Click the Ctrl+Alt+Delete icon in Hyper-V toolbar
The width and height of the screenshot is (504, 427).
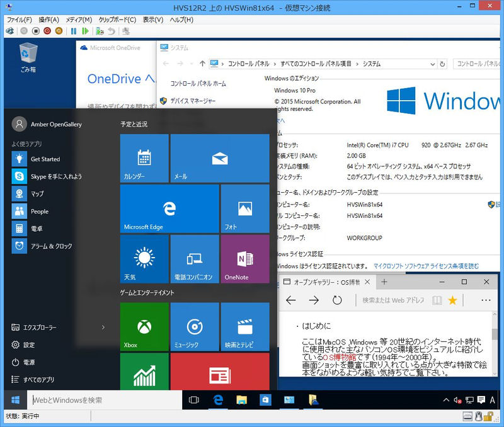pyautogui.click(x=10, y=31)
